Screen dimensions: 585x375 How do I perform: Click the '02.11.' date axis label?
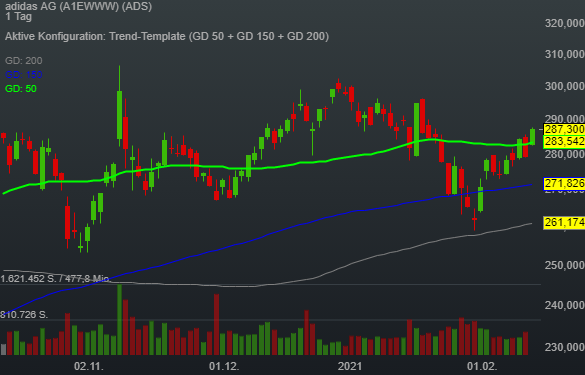(88, 366)
